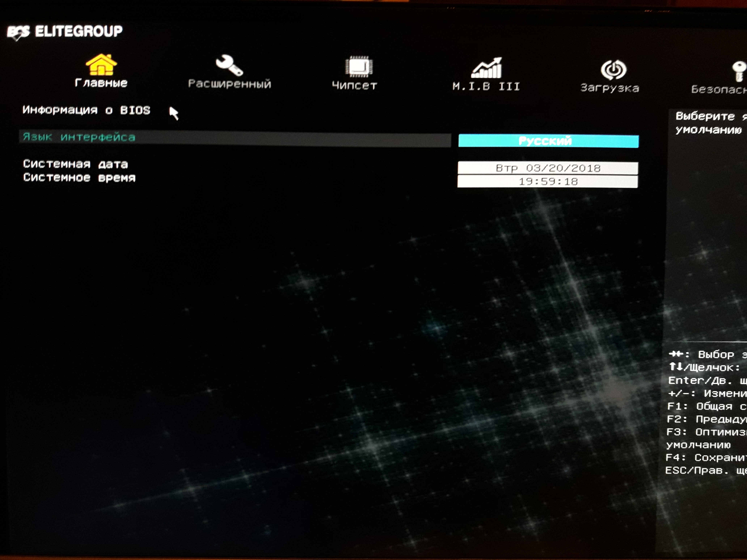Screen dimensions: 747x560
Task: Open Информация о BIOS entry
Action: pyautogui.click(x=86, y=110)
